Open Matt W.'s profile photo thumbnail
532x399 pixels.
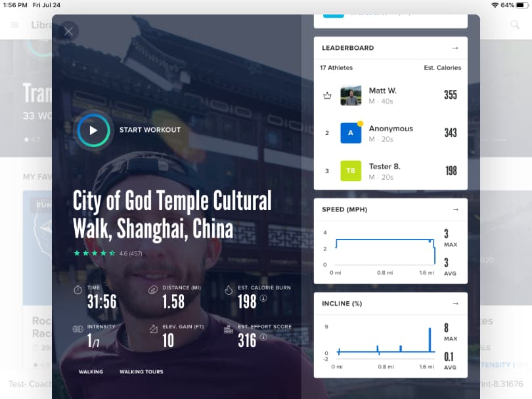point(351,94)
